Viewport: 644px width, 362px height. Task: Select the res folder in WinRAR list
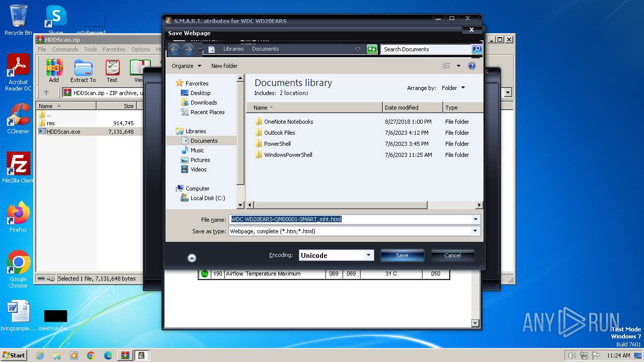[x=47, y=123]
